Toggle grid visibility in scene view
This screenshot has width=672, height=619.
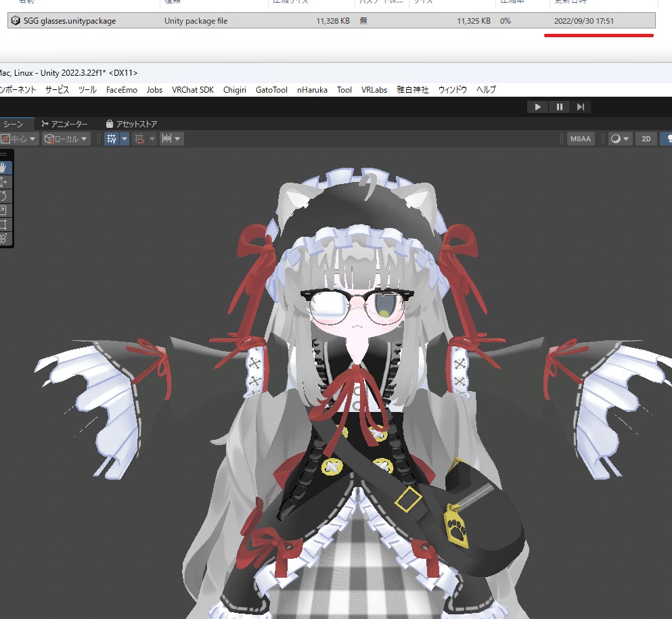[x=111, y=139]
